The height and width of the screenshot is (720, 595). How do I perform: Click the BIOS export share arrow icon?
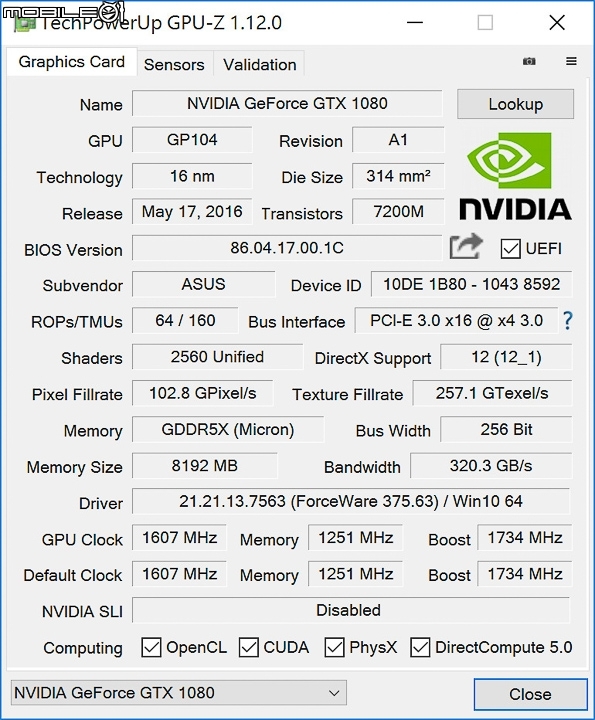point(466,247)
